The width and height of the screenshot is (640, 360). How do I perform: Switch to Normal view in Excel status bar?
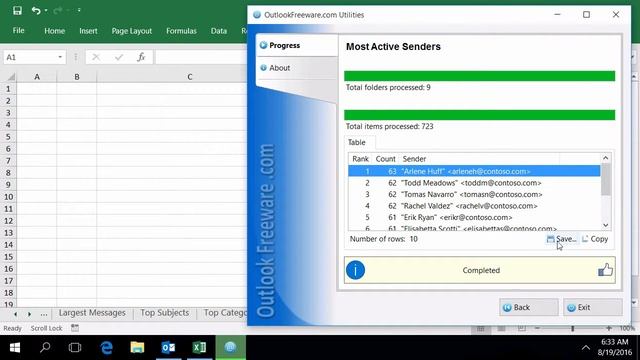click(x=481, y=328)
